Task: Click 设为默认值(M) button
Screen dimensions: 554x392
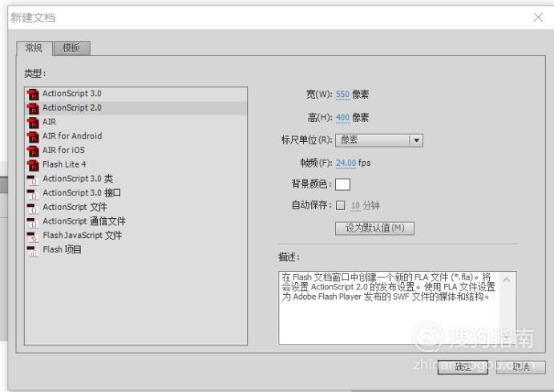Action: tap(374, 228)
